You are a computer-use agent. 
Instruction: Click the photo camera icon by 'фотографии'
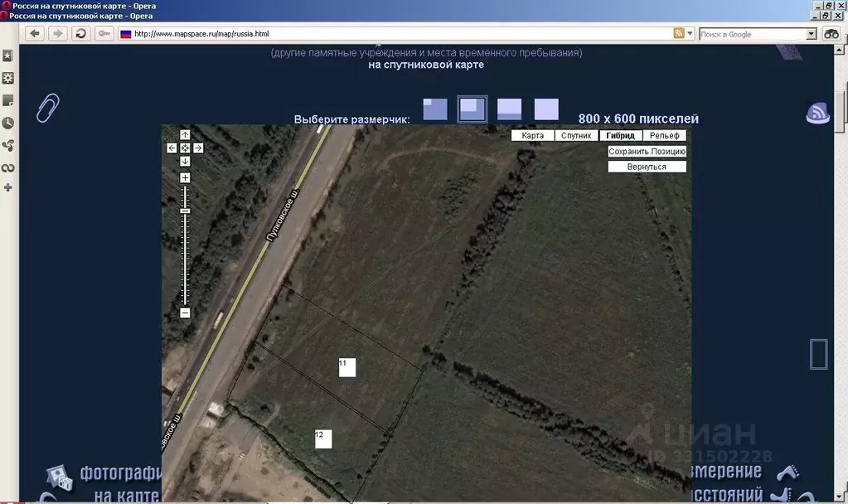coord(59,478)
